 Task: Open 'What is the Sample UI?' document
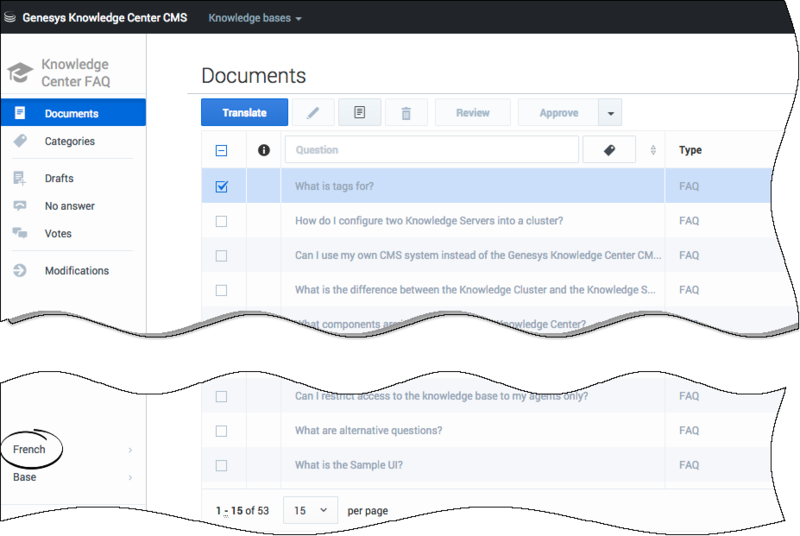coord(349,465)
